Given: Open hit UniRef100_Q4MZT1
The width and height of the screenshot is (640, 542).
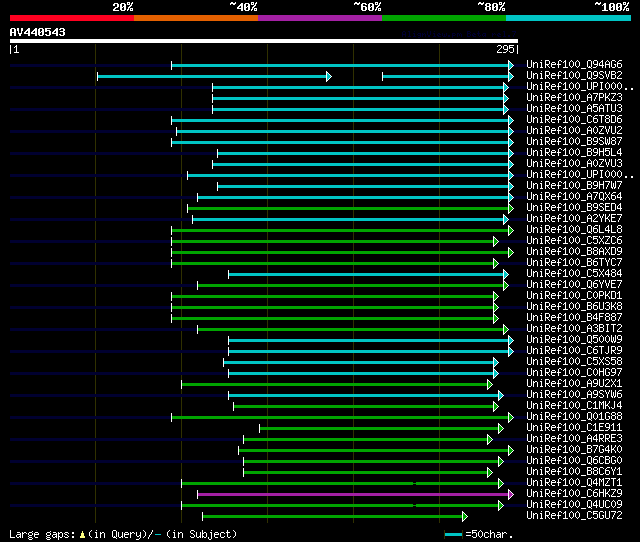Looking at the screenshot, I should [x=574, y=483].
